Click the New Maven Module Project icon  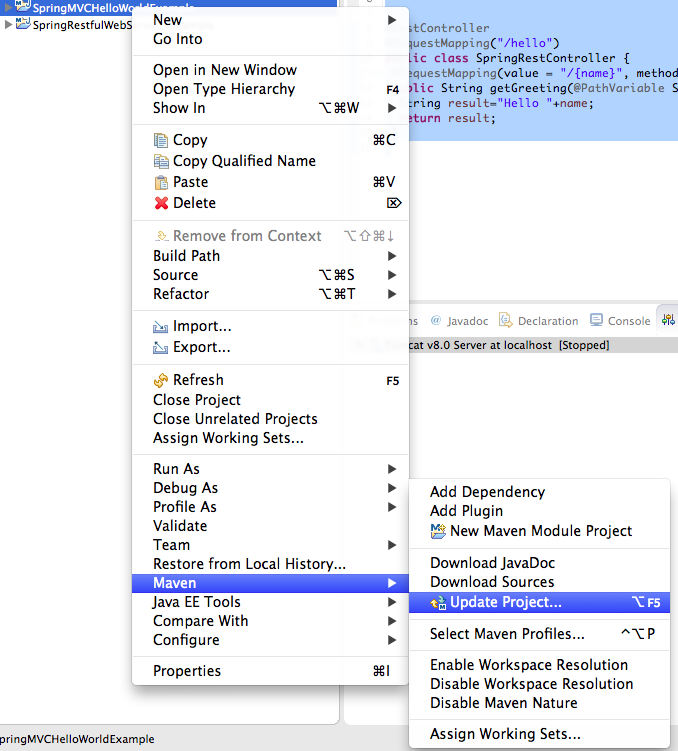[438, 531]
